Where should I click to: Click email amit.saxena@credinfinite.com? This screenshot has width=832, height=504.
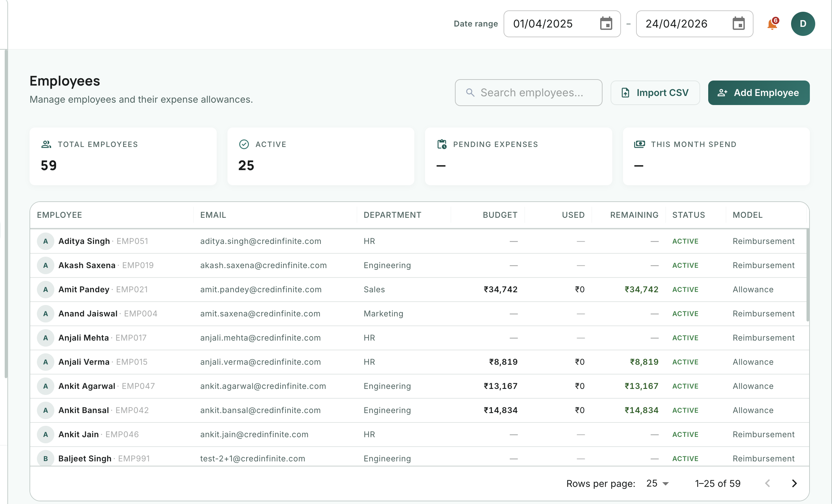click(260, 313)
